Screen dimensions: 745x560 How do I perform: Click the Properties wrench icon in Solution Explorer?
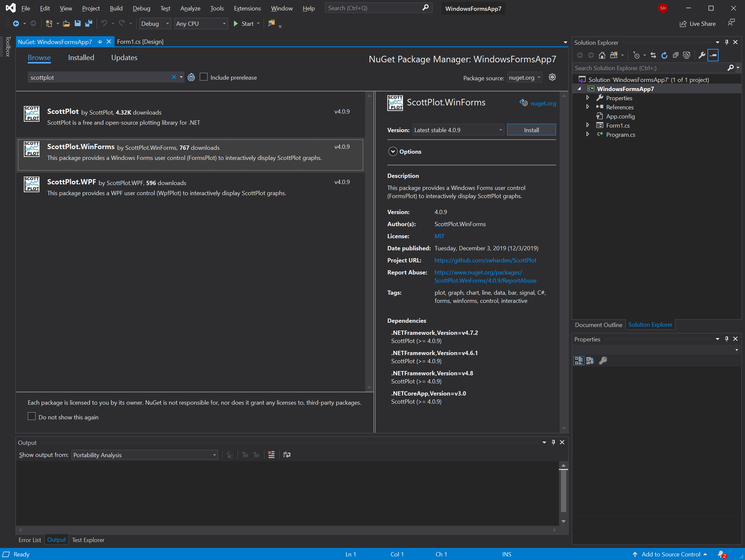coord(702,55)
